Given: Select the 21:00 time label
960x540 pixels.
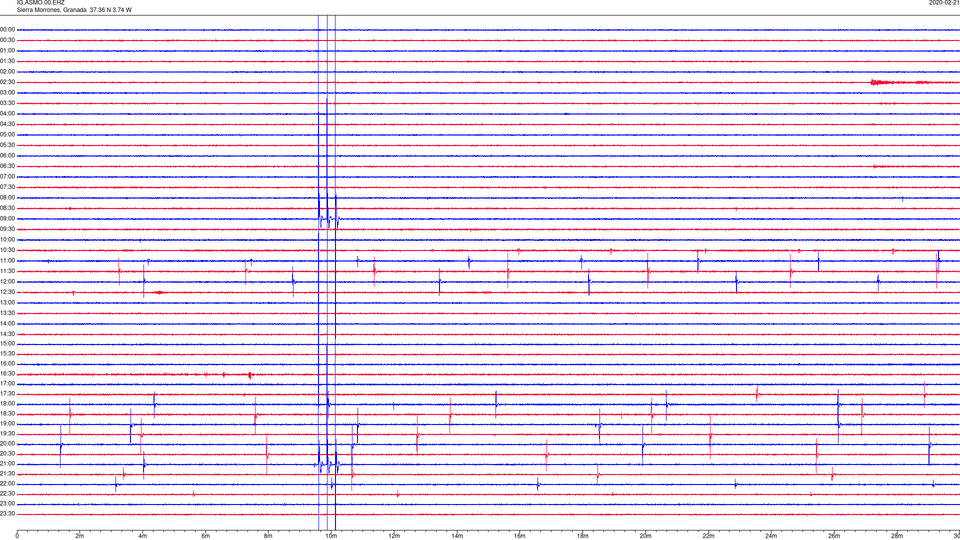Looking at the screenshot, I should (x=8, y=463).
